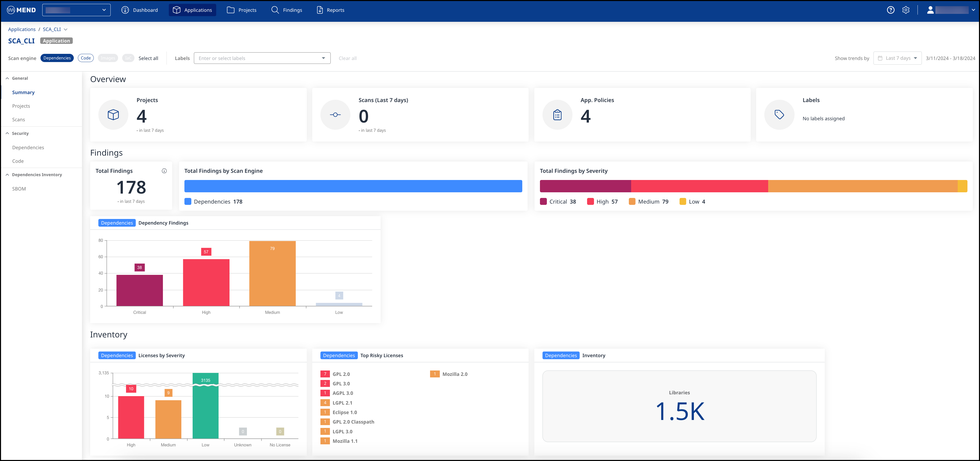Toggle the Dependencies scan engine pill
Viewport: 980px width, 461px height.
[x=57, y=58]
